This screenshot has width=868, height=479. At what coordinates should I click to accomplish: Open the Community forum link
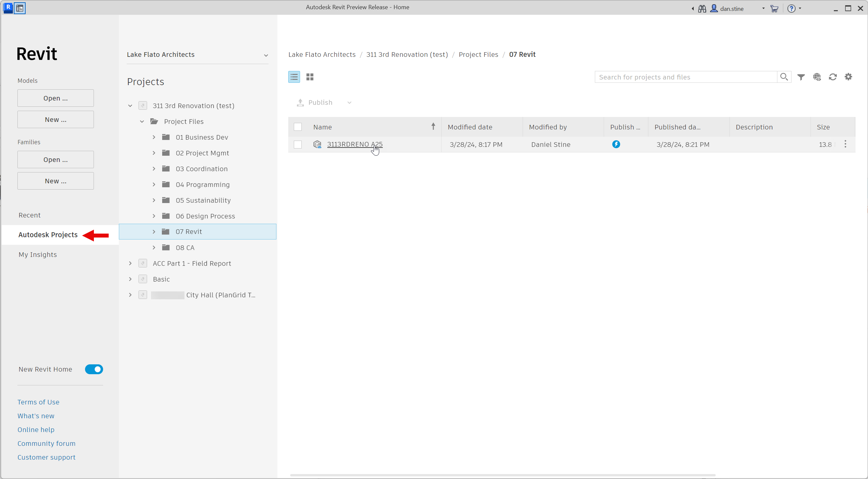coord(47,444)
